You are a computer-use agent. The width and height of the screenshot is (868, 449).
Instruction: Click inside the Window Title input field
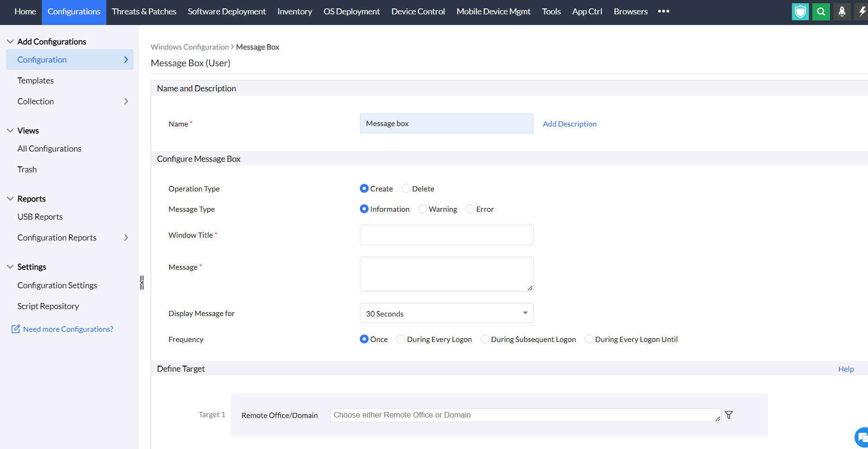(x=446, y=235)
